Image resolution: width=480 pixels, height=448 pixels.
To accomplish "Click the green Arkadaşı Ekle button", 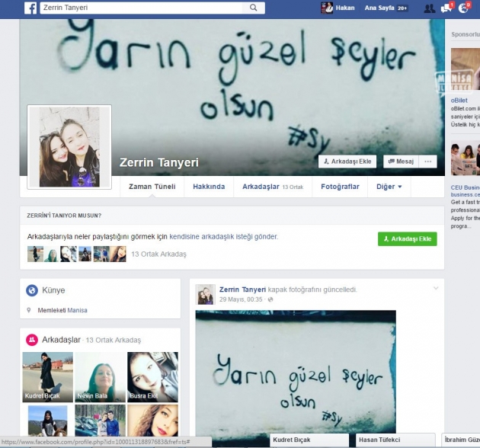I will 408,238.
